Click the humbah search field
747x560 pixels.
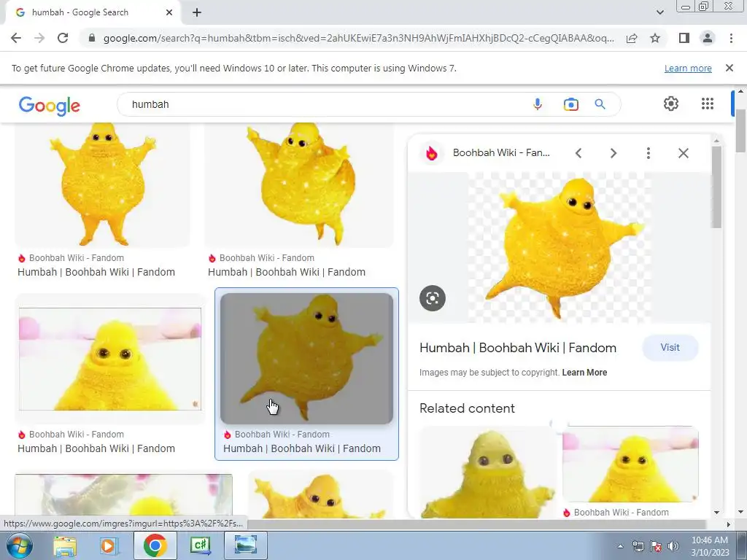(324, 104)
